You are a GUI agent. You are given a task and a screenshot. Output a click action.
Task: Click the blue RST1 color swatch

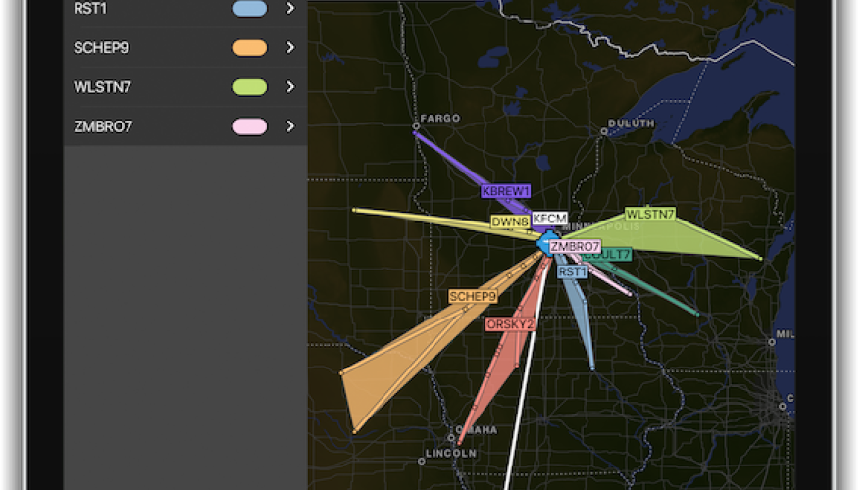250,8
